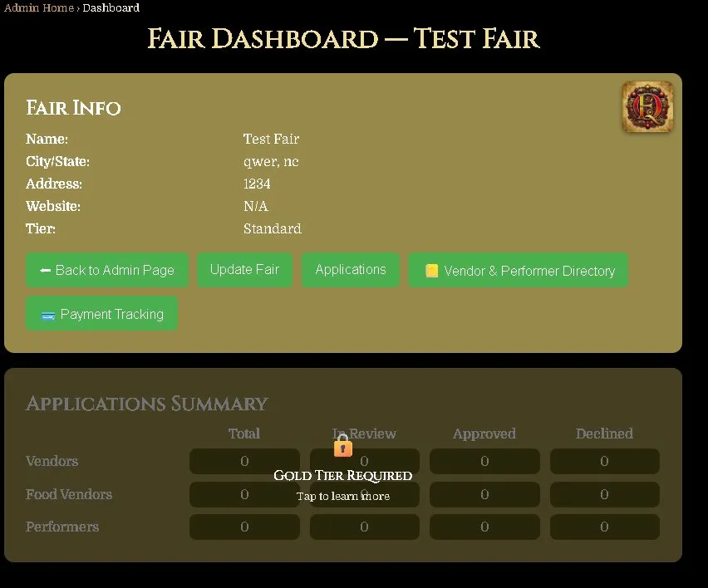Click the Dashboard breadcrumb entry

(111, 7)
